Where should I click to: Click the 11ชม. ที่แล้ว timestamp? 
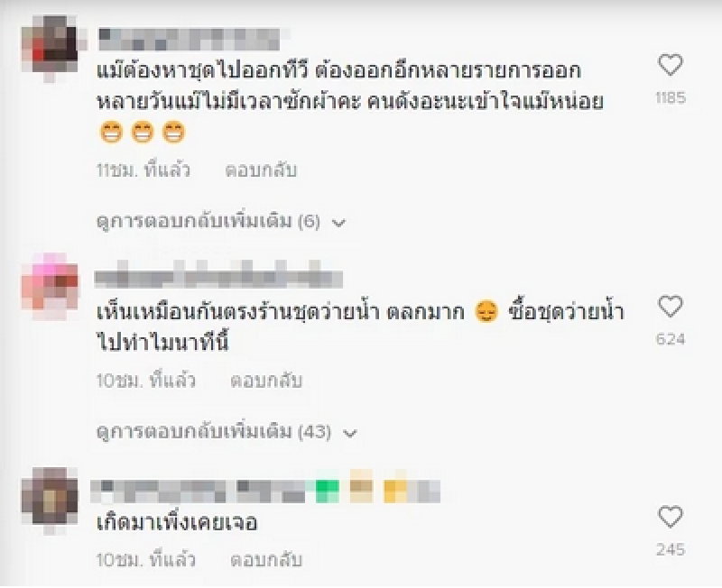tap(143, 170)
